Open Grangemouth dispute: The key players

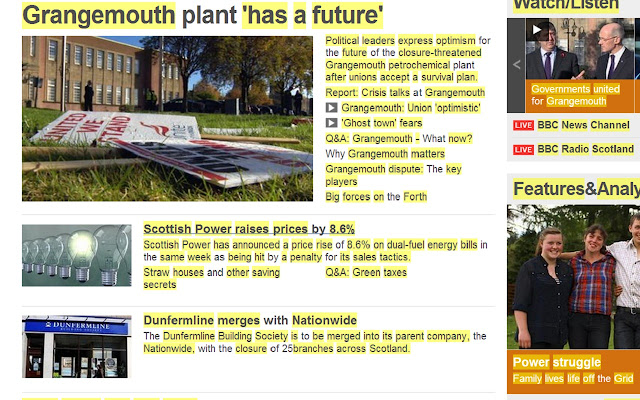coord(393,175)
